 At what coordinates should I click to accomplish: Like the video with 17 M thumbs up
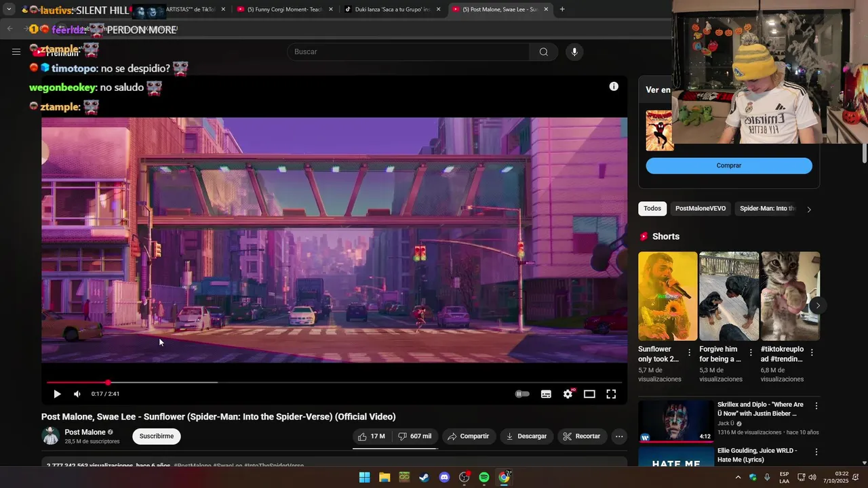pyautogui.click(x=372, y=436)
